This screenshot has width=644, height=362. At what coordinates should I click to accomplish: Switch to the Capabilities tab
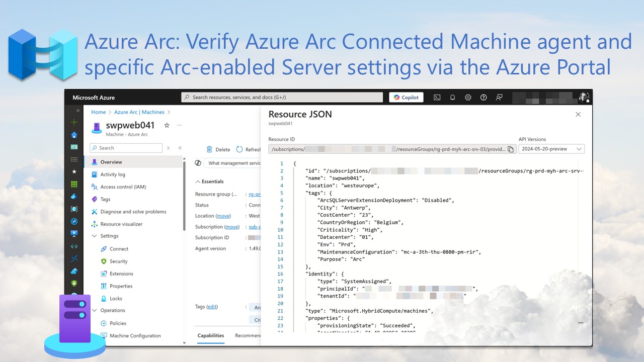pyautogui.click(x=210, y=336)
